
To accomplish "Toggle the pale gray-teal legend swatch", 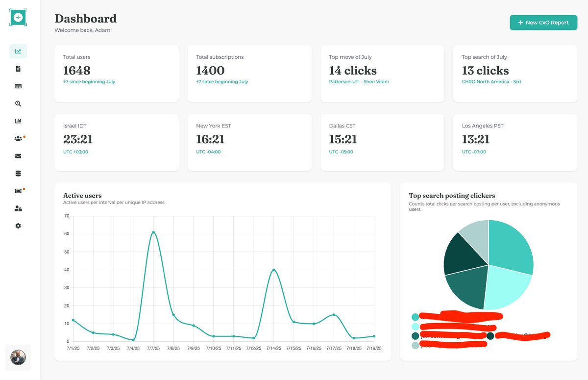I will (416, 345).
